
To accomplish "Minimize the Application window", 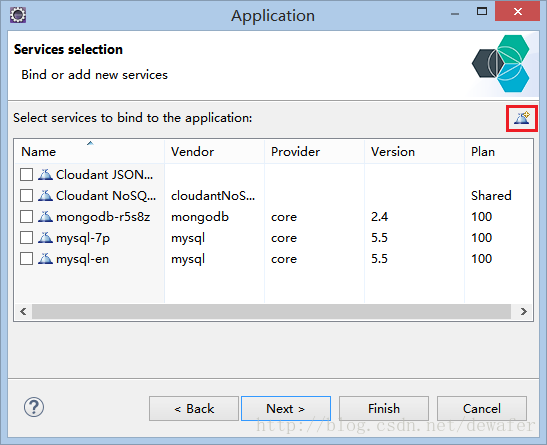I will click(x=455, y=13).
